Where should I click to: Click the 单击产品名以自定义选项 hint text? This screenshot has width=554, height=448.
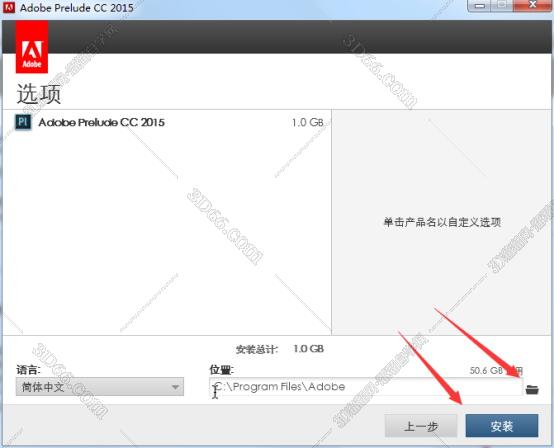point(442,222)
